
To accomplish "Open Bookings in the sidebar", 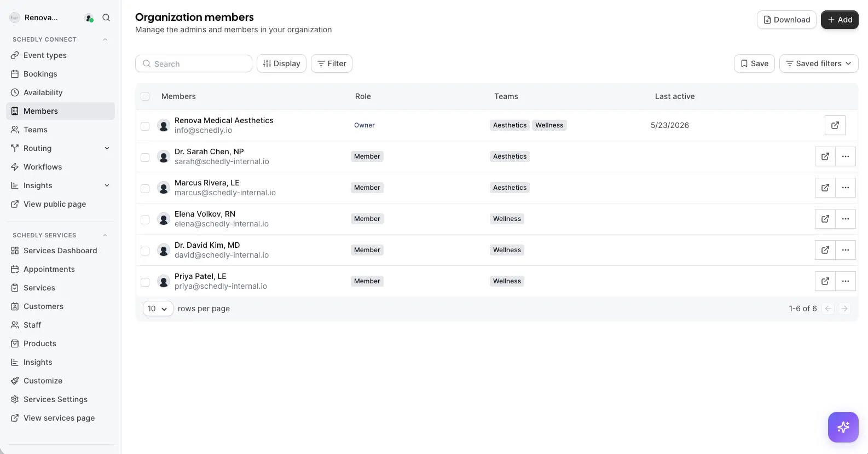I will point(60,74).
